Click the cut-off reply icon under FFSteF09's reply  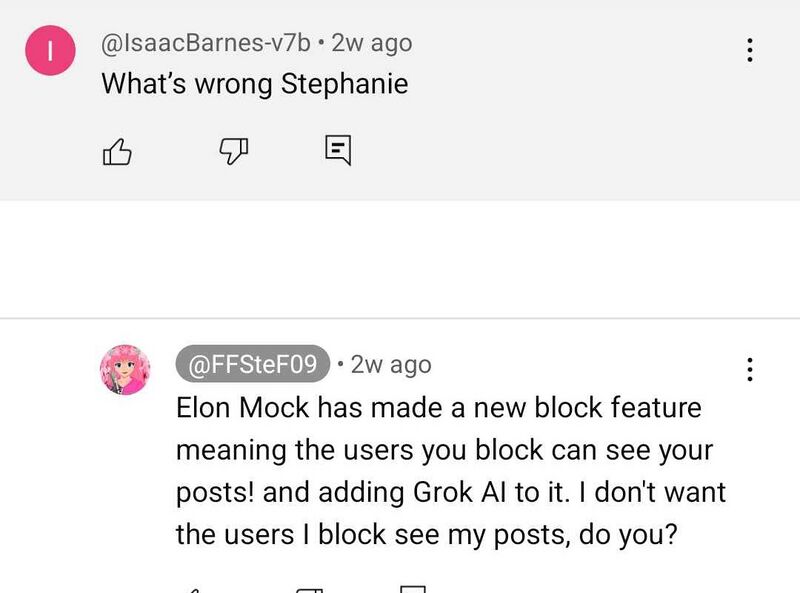tap(413, 588)
